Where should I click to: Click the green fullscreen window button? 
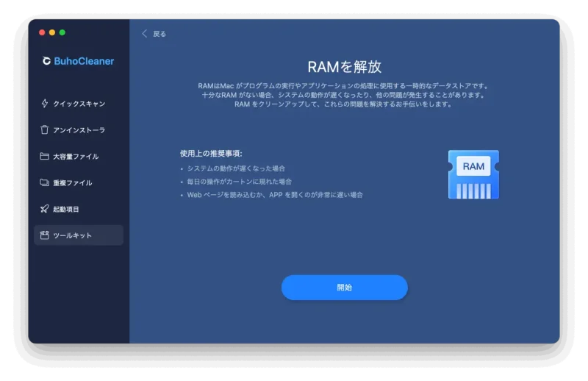[62, 32]
